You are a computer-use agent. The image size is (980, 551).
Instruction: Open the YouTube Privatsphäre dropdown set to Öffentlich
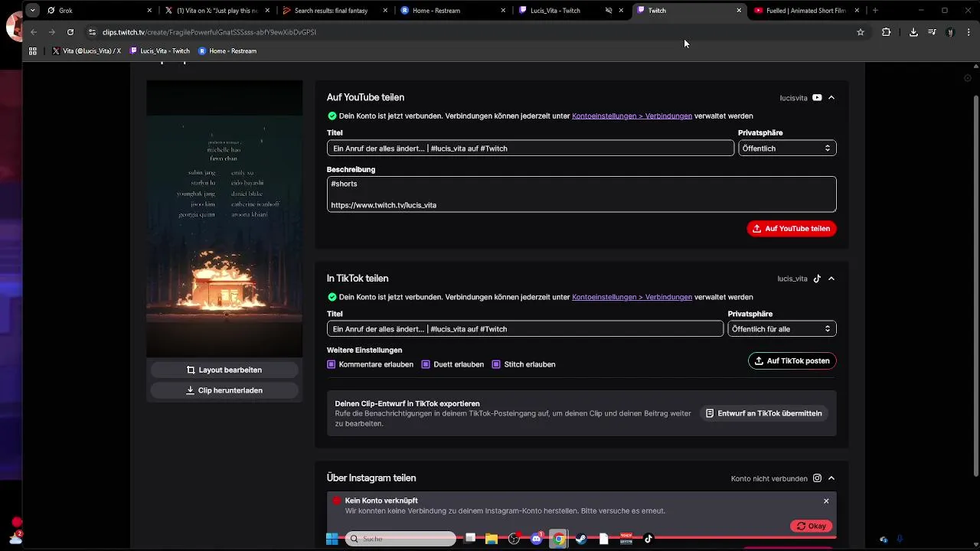(x=787, y=148)
